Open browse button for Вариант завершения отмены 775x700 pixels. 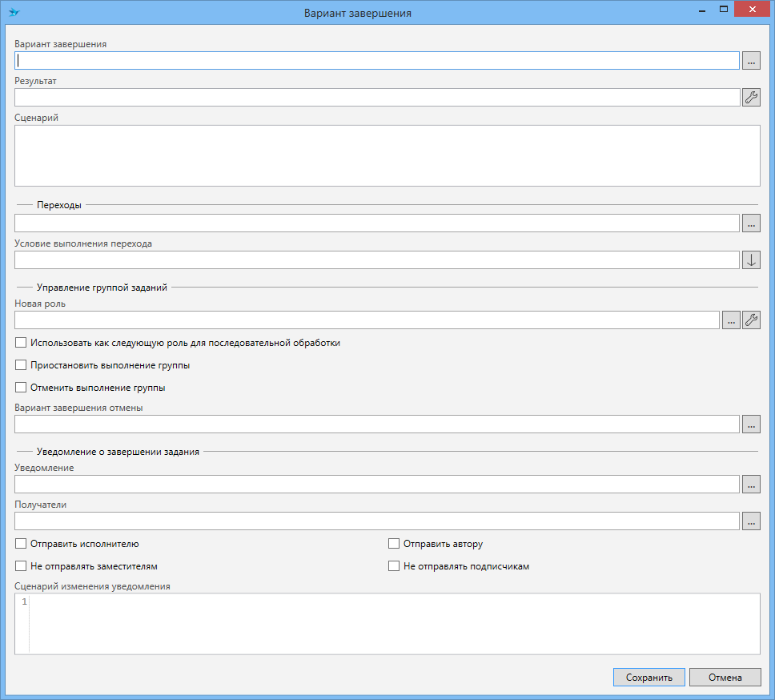coord(751,424)
